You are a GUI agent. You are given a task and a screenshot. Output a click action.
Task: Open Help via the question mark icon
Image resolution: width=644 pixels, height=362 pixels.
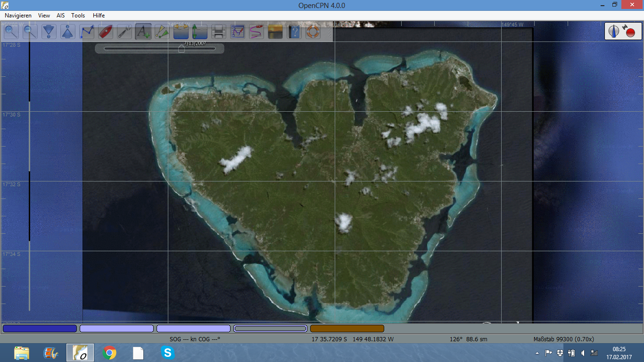pos(294,32)
